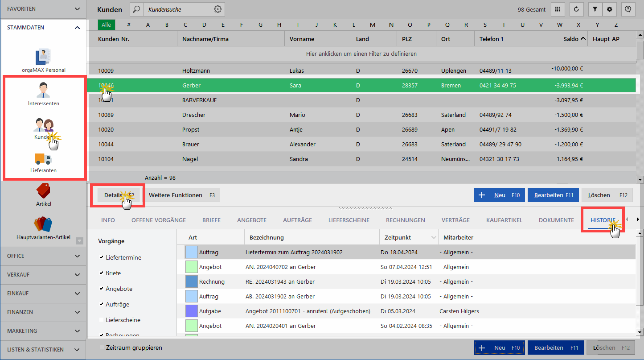The height and width of the screenshot is (360, 644).
Task: Open the Lieferanten truck icon
Action: point(43,159)
